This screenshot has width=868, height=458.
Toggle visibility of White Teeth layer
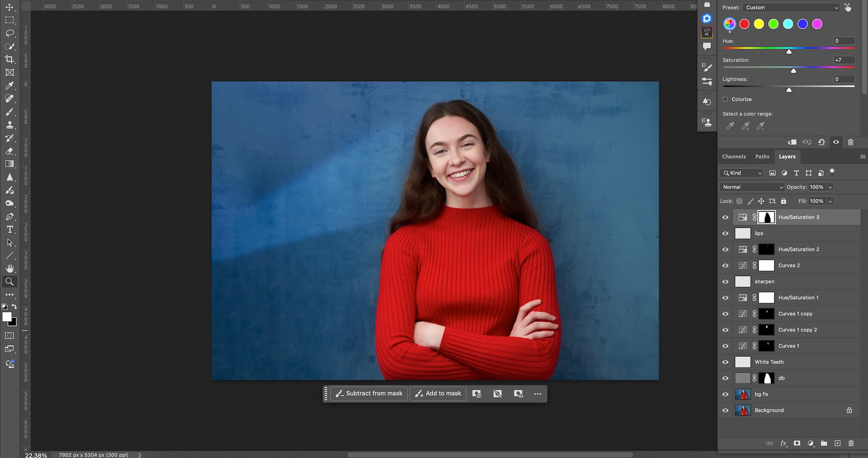[725, 362]
